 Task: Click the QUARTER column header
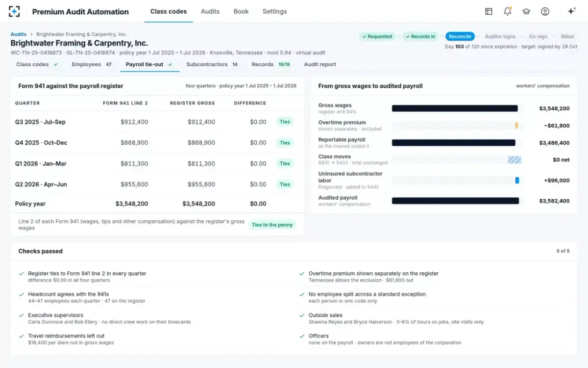[27, 103]
